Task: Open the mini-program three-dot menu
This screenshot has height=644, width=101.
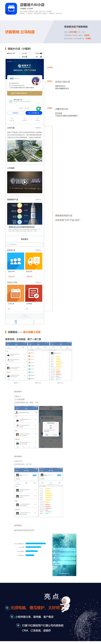Action: point(37,57)
